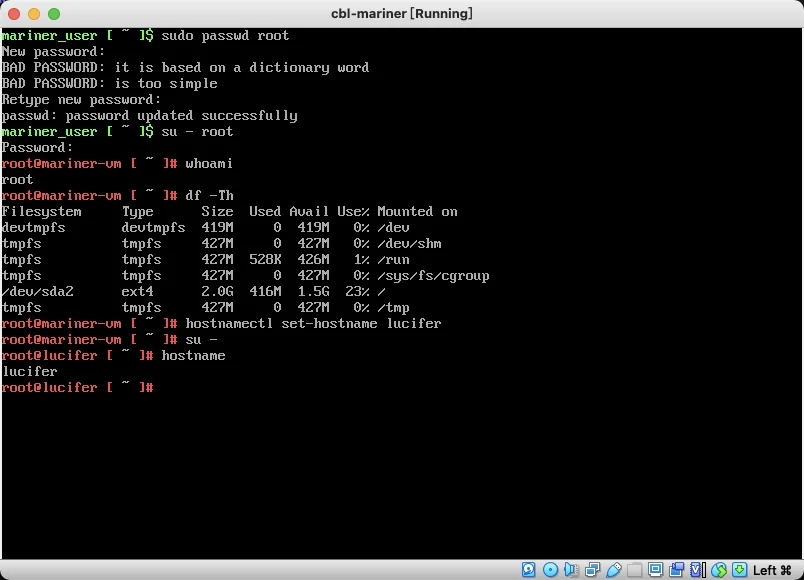Click 'password updated successfully' message
The image size is (804, 580).
(x=182, y=115)
